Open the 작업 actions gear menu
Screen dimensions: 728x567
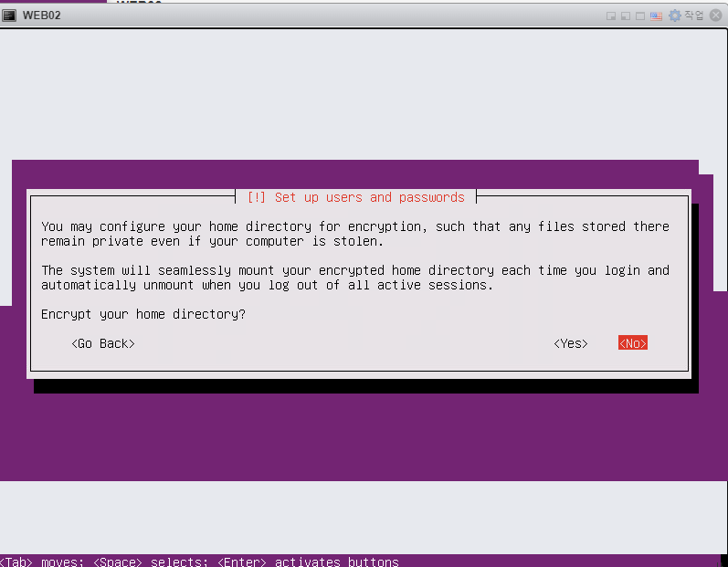[686, 16]
